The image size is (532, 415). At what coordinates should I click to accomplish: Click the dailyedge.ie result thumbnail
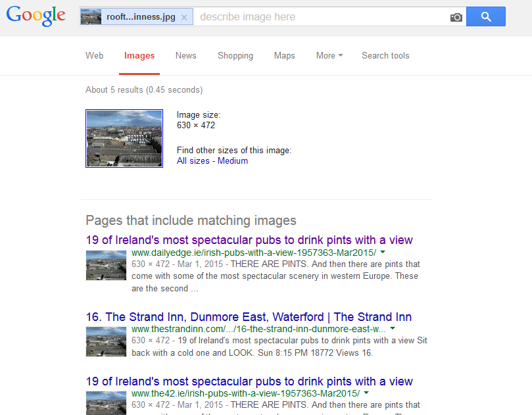tap(106, 265)
